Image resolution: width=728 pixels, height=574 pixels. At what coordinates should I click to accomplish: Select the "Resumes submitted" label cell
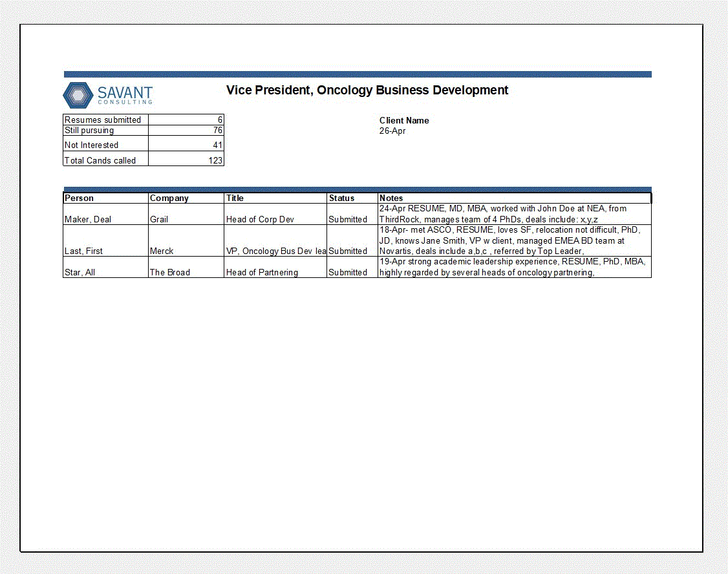pyautogui.click(x=106, y=120)
